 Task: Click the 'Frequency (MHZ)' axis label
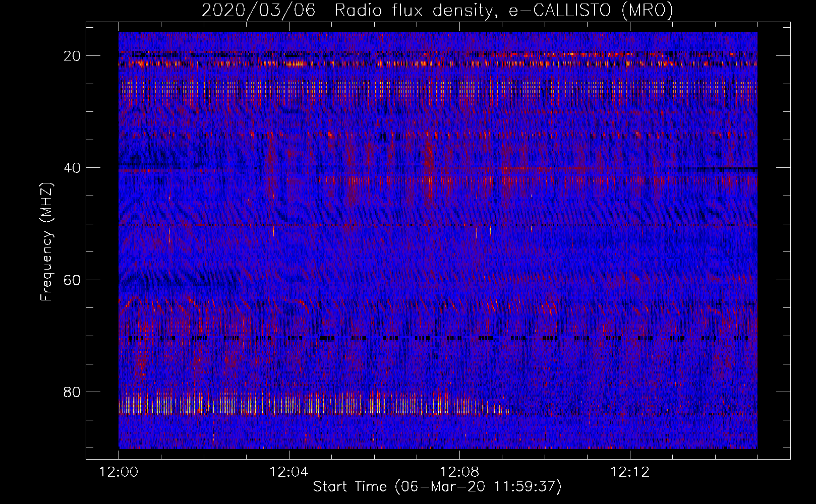[x=46, y=241]
